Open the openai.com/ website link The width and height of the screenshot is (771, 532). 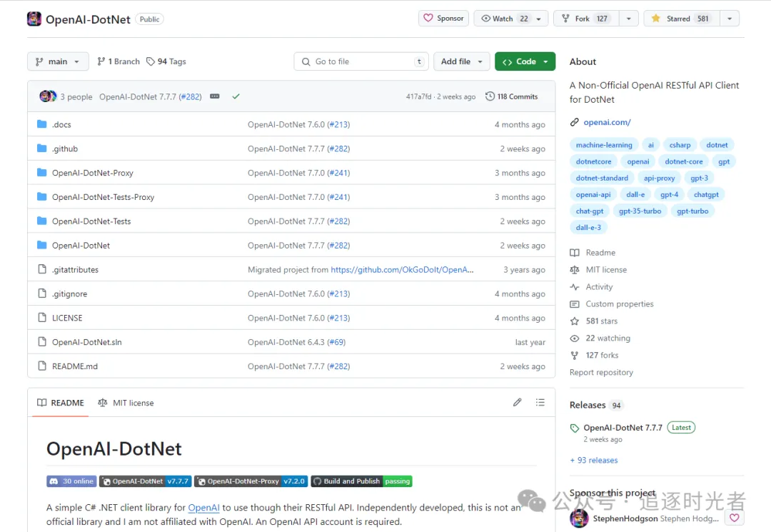click(x=607, y=122)
